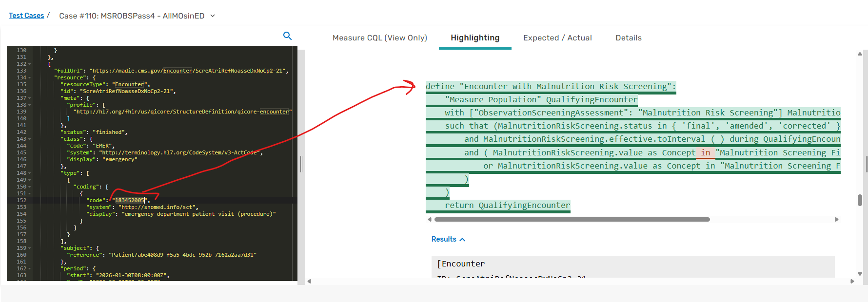Click the search magnifier icon above editor
868x302 pixels.
pos(287,36)
